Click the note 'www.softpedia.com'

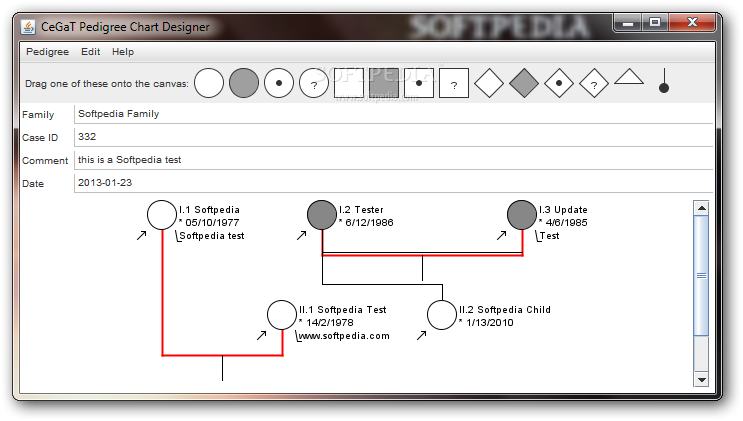tap(344, 336)
